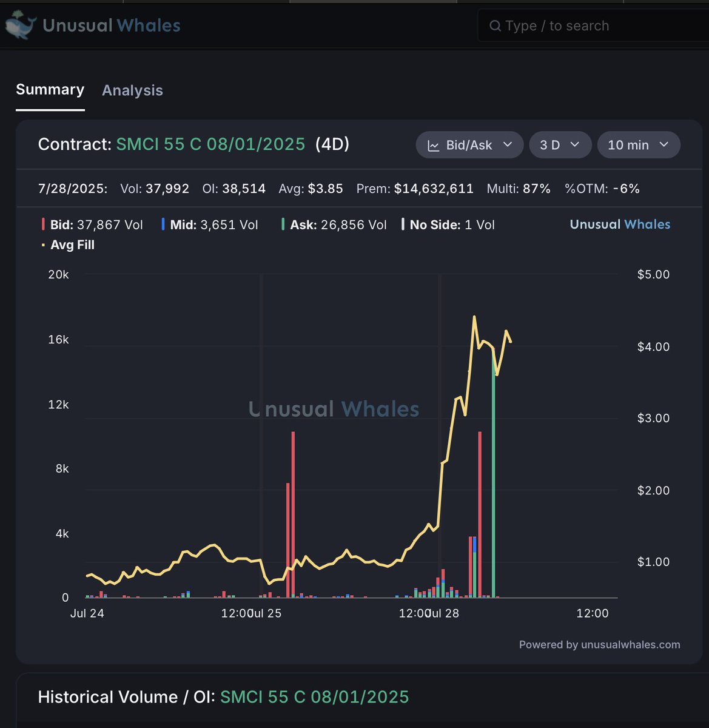Toggle the Mid volume legend series
Image resolution: width=709 pixels, height=728 pixels.
coord(210,224)
